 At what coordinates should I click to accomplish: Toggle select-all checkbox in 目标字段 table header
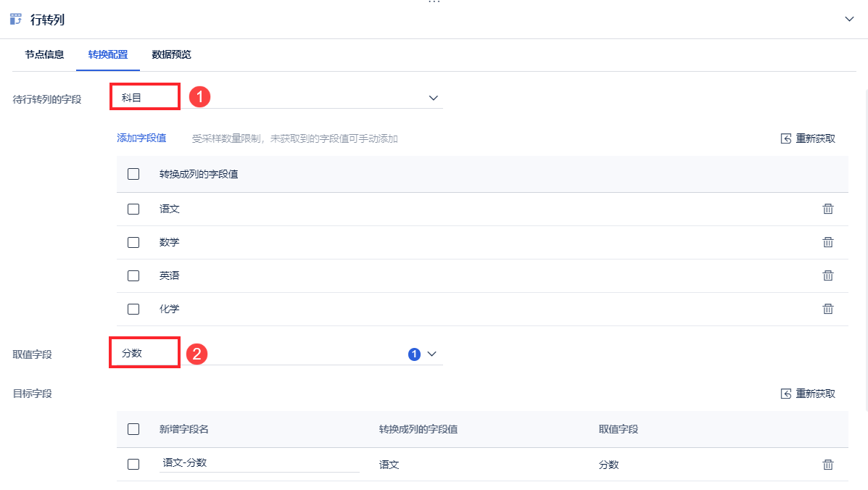(x=133, y=429)
